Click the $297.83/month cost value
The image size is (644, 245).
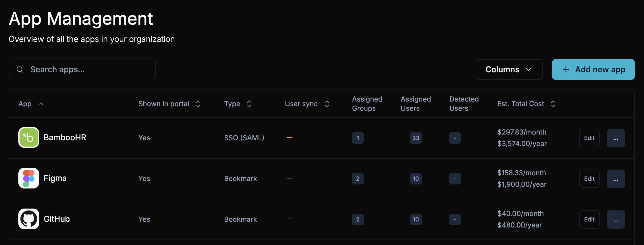pos(522,132)
